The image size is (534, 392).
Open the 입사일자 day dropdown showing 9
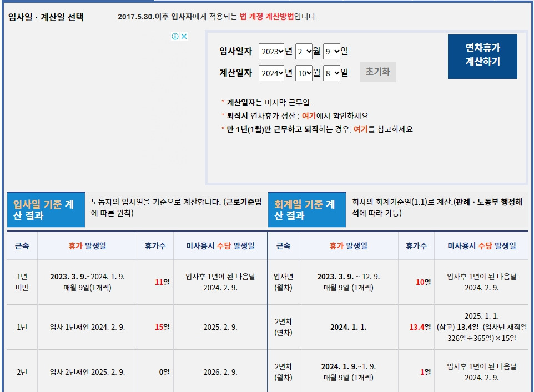tap(331, 52)
